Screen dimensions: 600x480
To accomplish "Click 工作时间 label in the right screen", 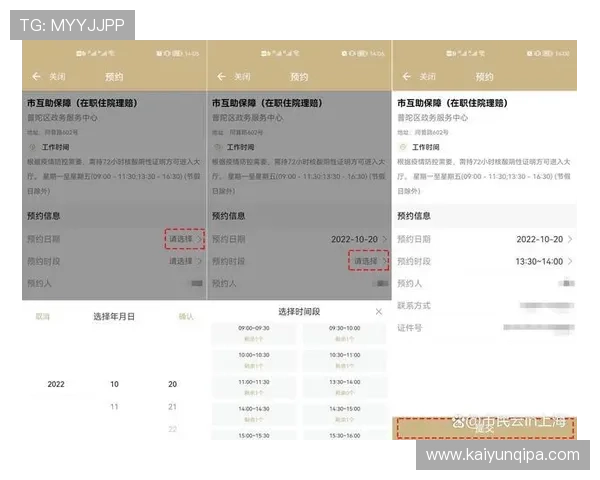I will [425, 147].
